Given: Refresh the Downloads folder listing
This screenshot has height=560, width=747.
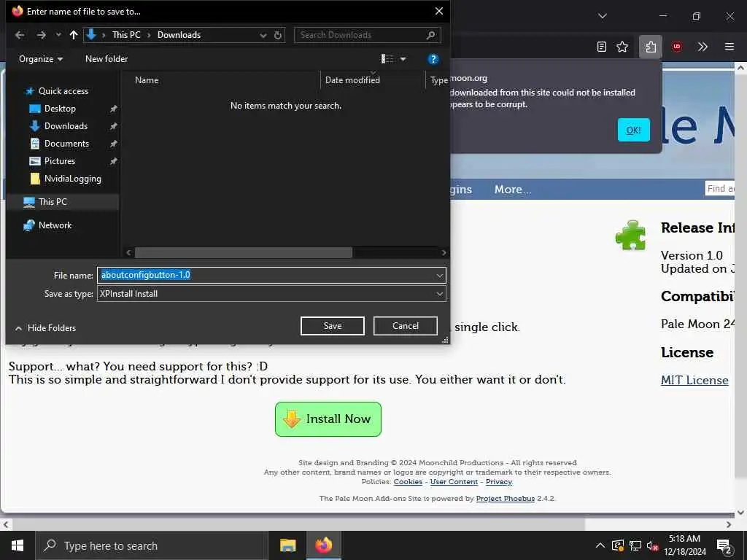Looking at the screenshot, I should click(278, 35).
